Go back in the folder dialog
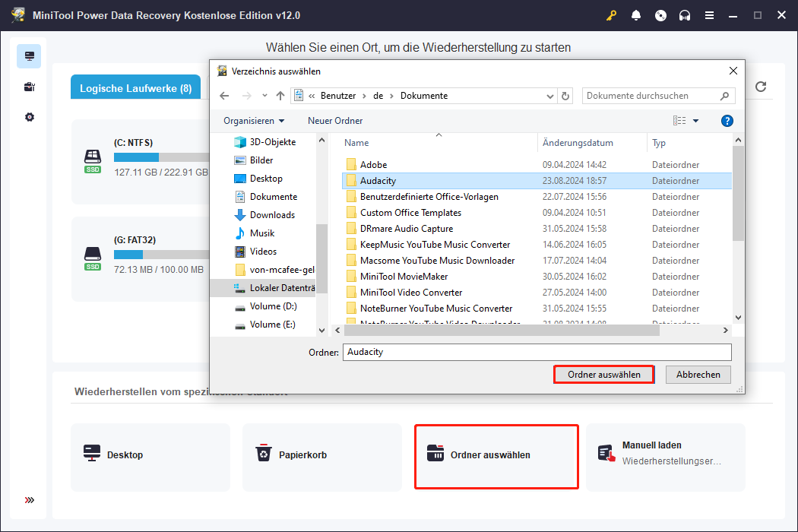 point(224,96)
